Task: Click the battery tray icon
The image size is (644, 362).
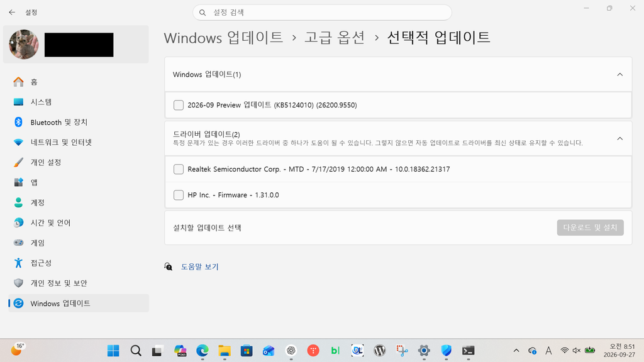Action: pos(590,351)
